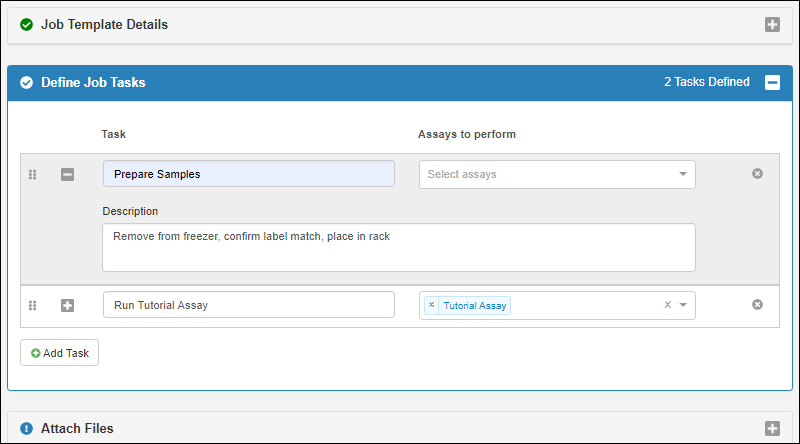
Task: Delete the Run Tutorial Assay task row
Action: click(x=757, y=305)
